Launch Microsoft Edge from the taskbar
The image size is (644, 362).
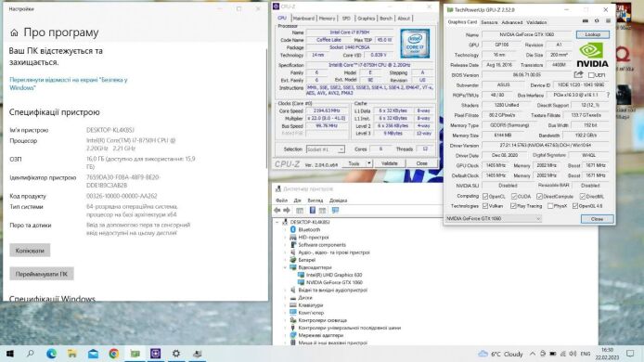[x=51, y=354]
